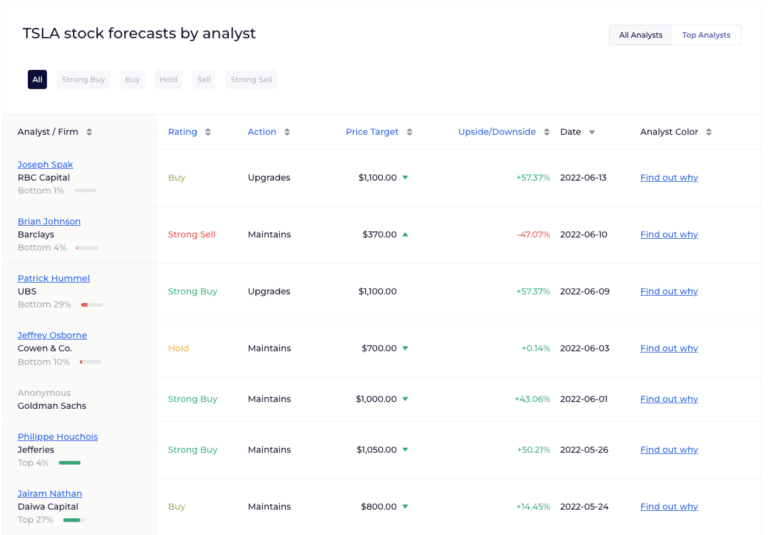Sort by Analyst / Firm column icon
The height and width of the screenshot is (535, 768).
(89, 132)
